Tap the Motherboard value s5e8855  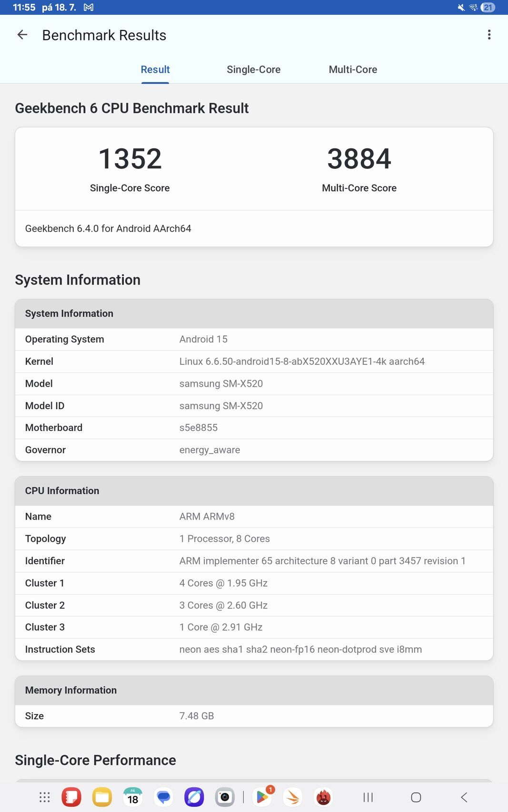tap(199, 428)
